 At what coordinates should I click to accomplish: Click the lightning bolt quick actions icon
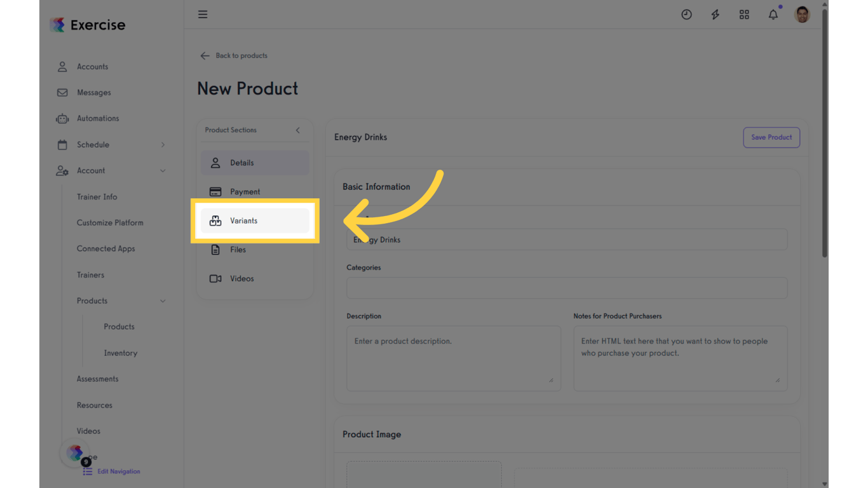[715, 15]
